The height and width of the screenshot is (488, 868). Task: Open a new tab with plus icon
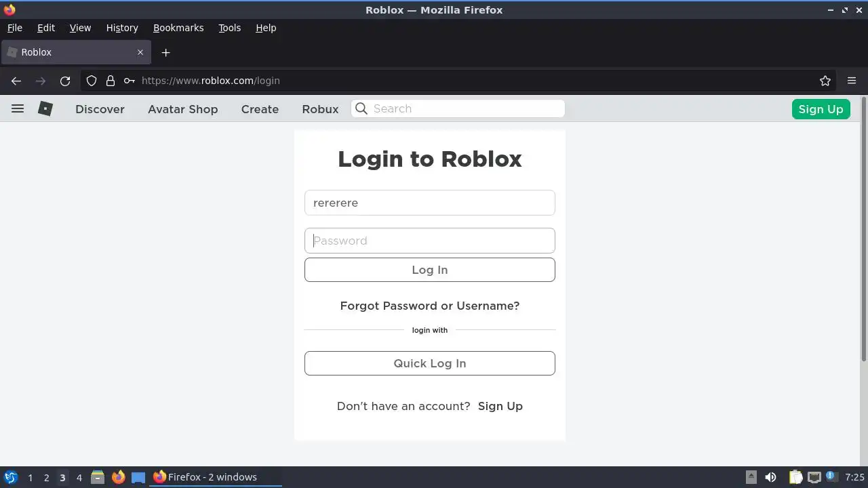pyautogui.click(x=165, y=52)
